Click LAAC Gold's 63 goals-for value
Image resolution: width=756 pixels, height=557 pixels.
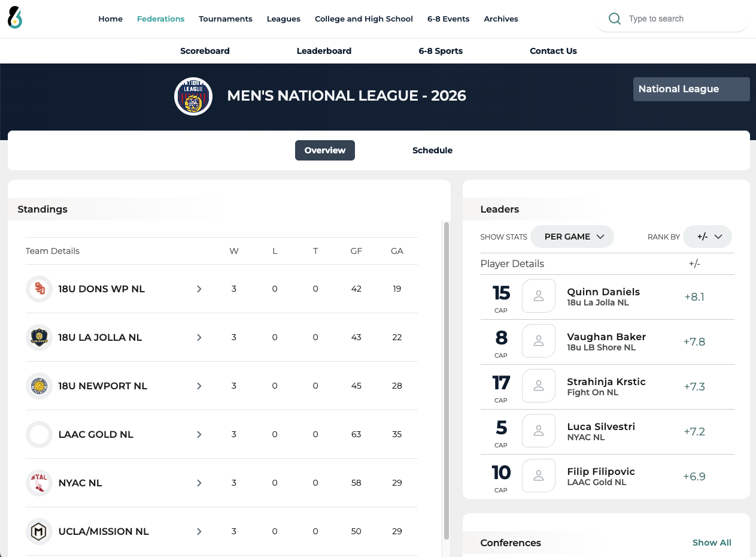click(x=356, y=434)
